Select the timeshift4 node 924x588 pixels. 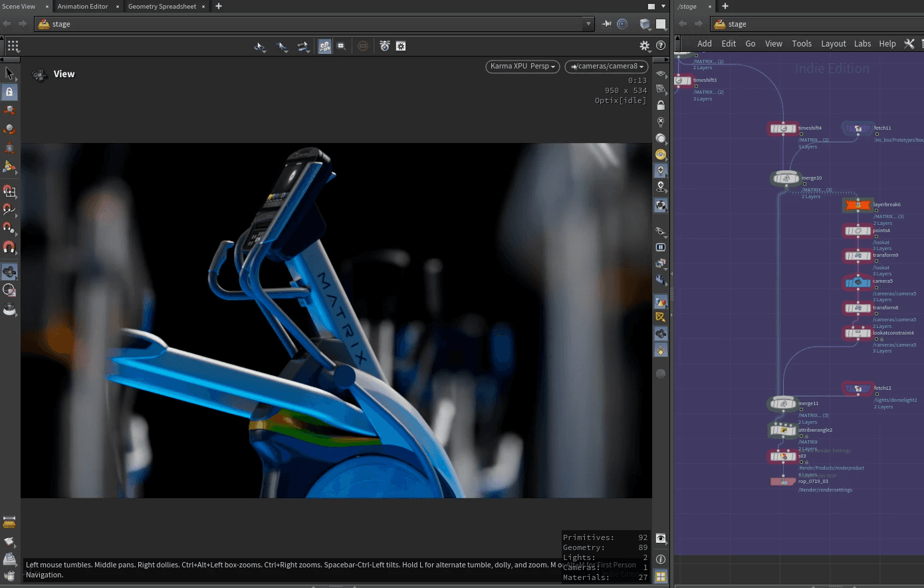(783, 128)
